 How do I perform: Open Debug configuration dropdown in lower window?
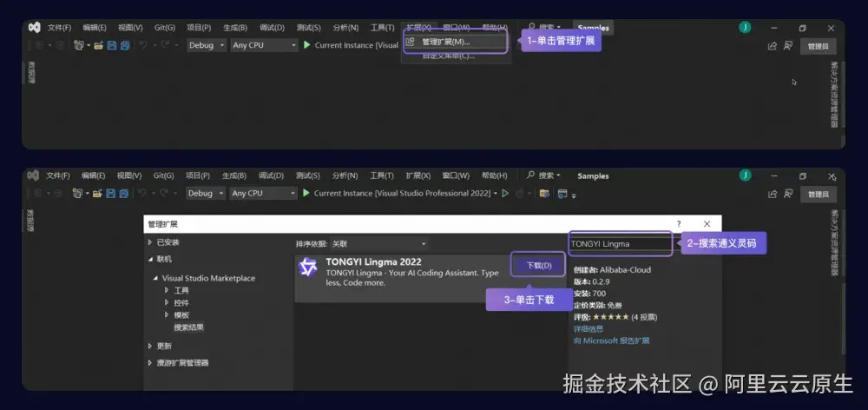(206, 194)
